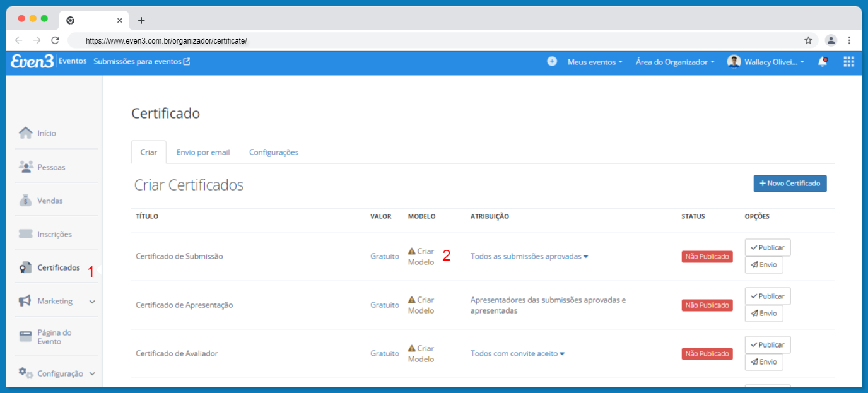Click the user avatar picture

pyautogui.click(x=734, y=62)
